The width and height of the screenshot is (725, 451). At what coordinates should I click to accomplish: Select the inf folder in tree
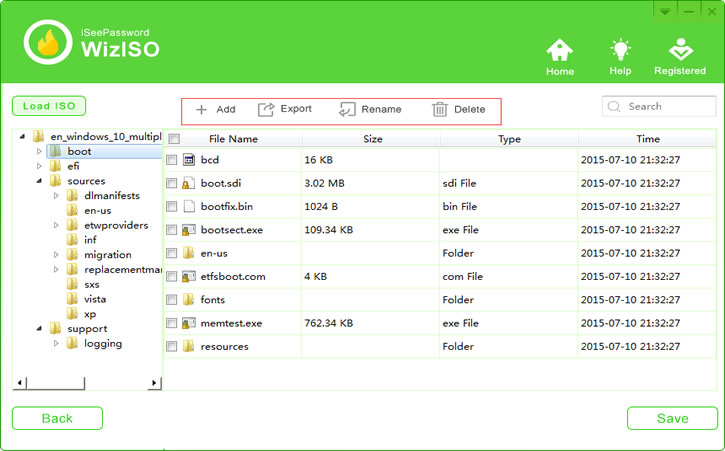[90, 240]
